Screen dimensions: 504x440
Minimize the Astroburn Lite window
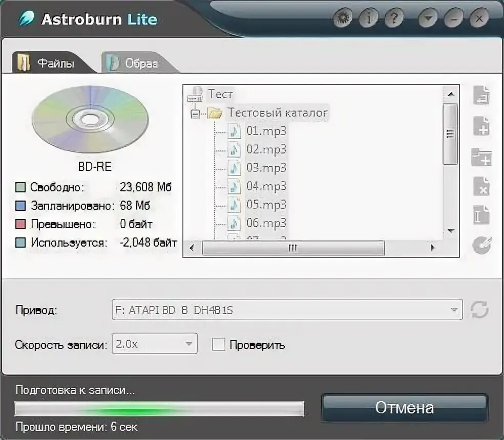coord(453,18)
